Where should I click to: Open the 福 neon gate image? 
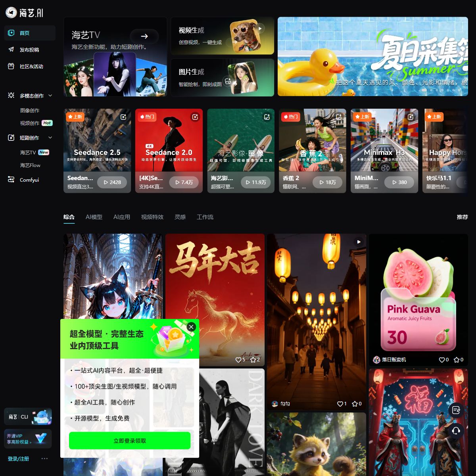(418, 422)
